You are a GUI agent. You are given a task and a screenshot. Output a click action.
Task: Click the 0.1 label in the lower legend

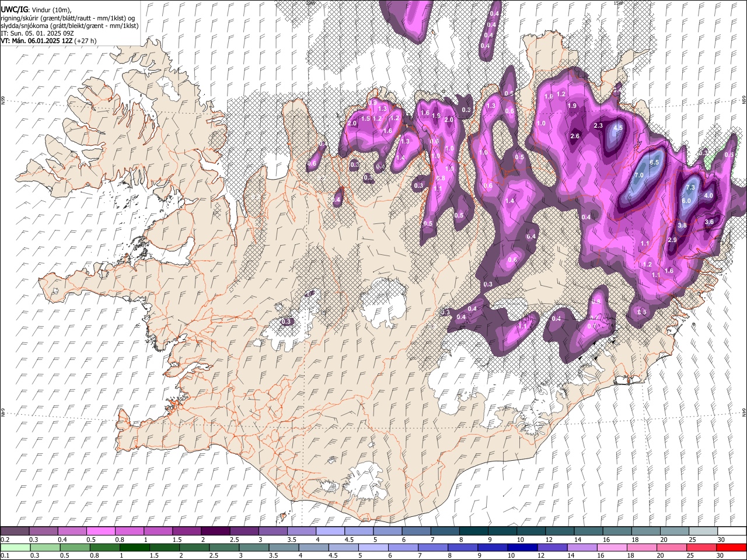(x=4, y=555)
